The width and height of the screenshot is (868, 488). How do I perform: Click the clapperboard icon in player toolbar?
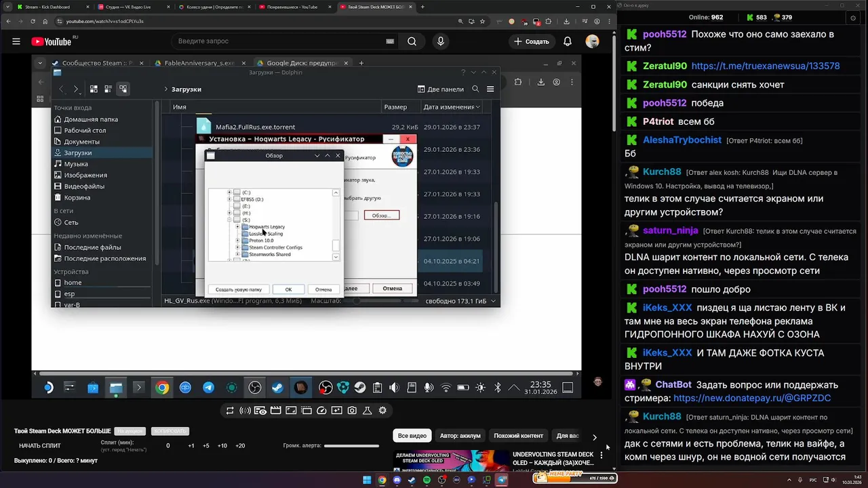(x=276, y=410)
